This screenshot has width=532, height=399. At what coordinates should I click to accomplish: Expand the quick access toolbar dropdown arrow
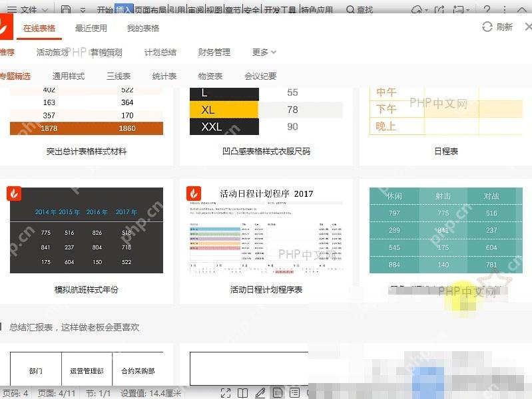coord(83,10)
